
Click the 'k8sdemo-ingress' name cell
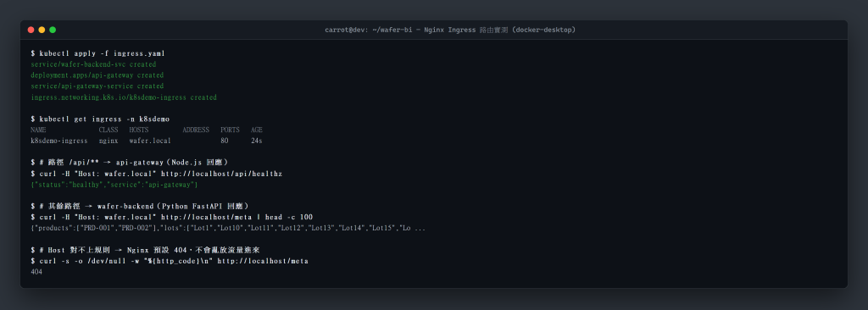59,141
